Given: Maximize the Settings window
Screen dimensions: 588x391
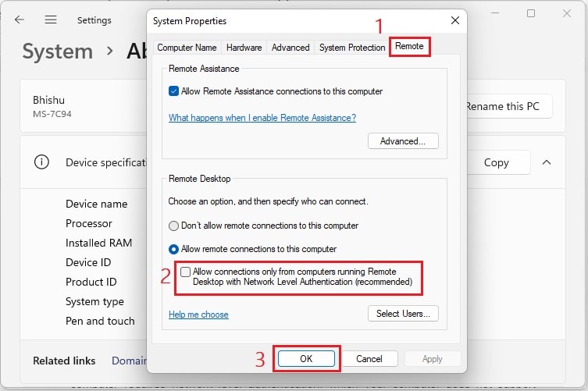Looking at the screenshot, I should click(531, 13).
